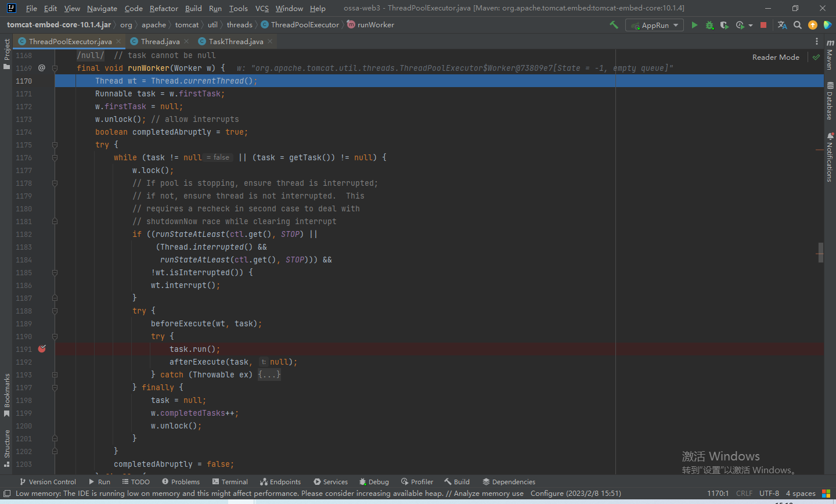Open the Debug tool window
836x504 pixels.
coord(374,481)
